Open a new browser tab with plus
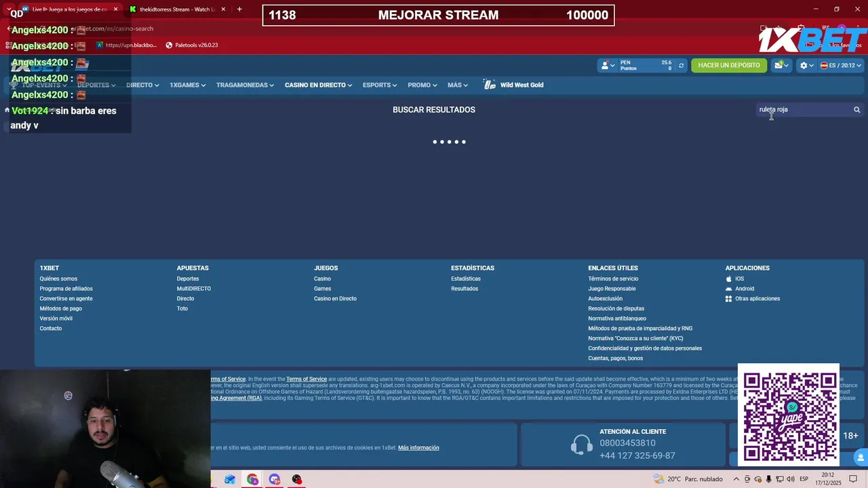 [x=239, y=9]
